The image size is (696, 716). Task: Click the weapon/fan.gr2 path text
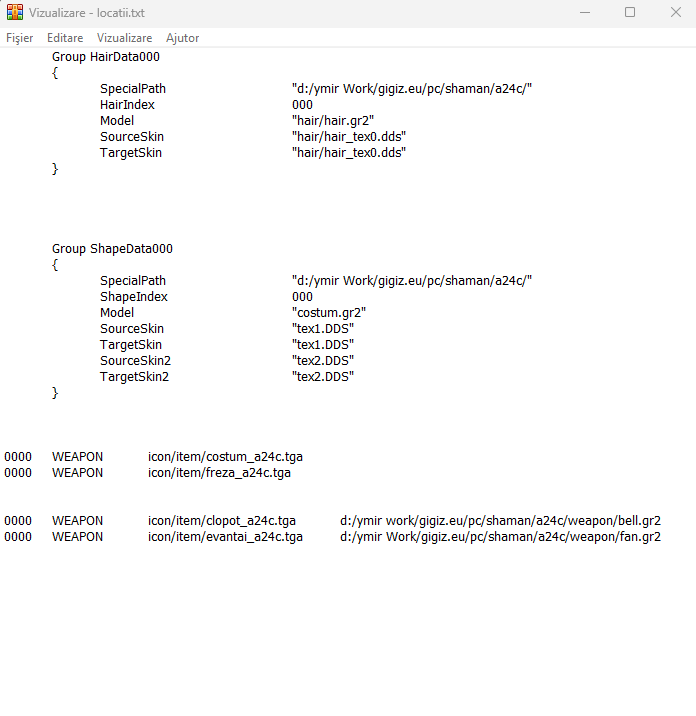[500, 537]
